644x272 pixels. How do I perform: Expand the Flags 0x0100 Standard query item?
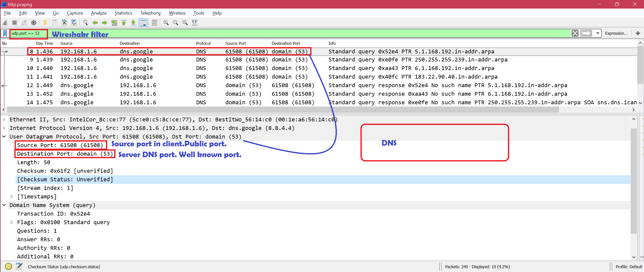click(x=12, y=222)
